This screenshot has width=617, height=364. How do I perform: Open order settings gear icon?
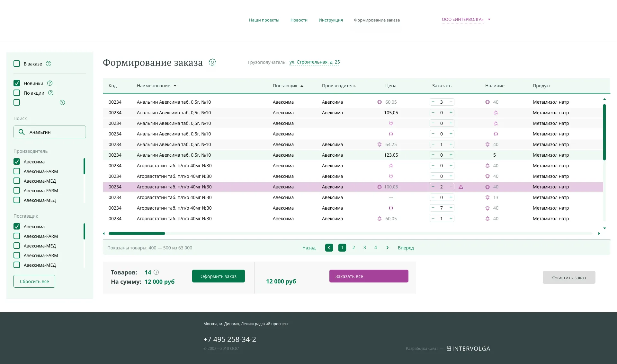[212, 62]
